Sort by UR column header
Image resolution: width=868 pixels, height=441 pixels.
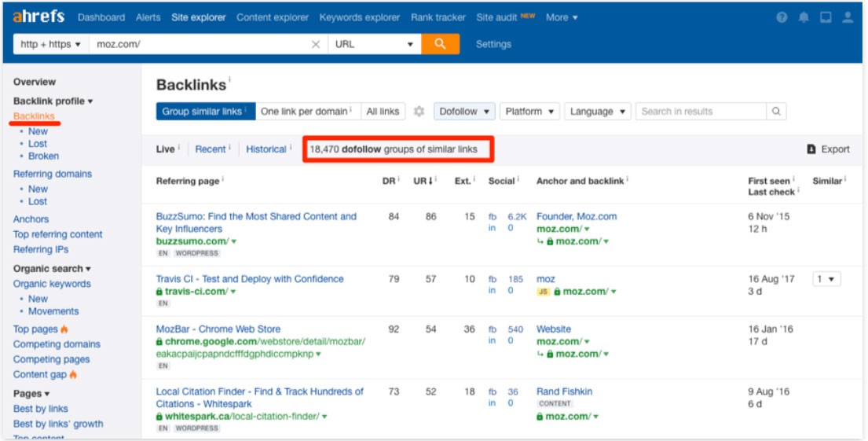click(x=423, y=181)
